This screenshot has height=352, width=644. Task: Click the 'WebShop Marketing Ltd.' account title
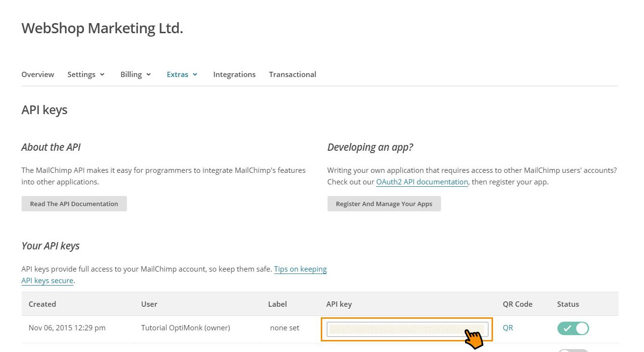pyautogui.click(x=102, y=28)
